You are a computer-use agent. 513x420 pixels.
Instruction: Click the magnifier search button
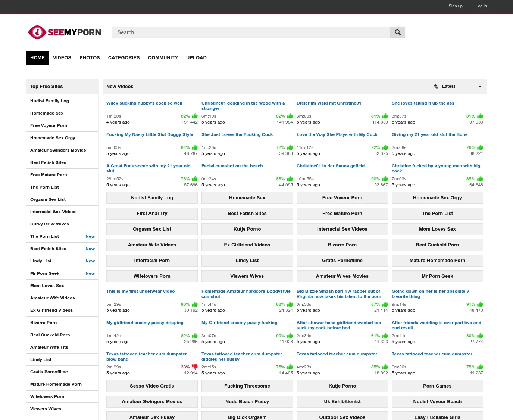pyautogui.click(x=398, y=32)
